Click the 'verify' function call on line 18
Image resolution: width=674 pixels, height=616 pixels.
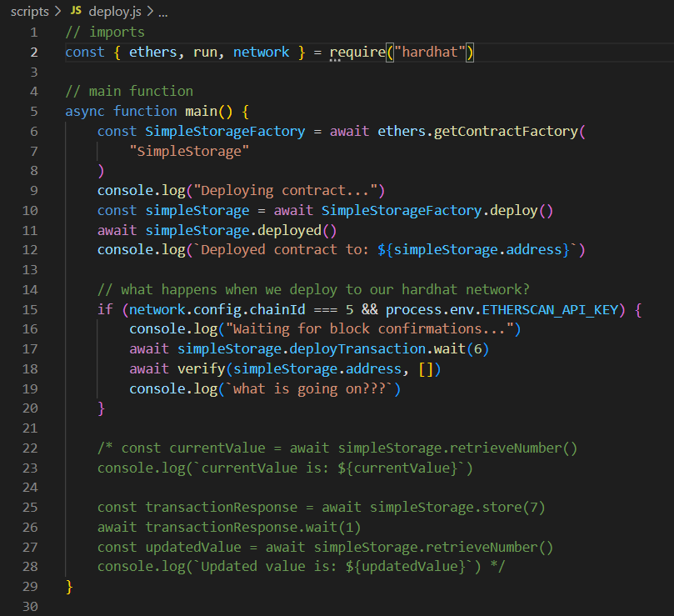click(x=201, y=369)
